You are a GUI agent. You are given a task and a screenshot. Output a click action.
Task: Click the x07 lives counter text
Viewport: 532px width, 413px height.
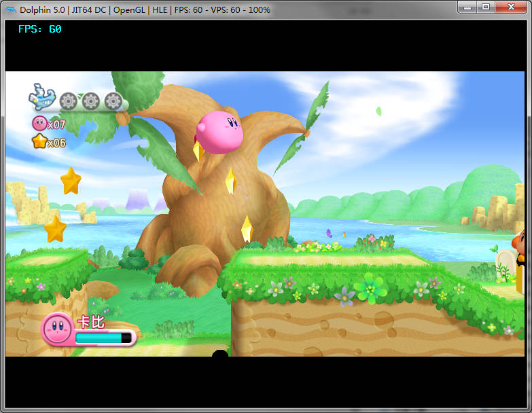pos(56,125)
